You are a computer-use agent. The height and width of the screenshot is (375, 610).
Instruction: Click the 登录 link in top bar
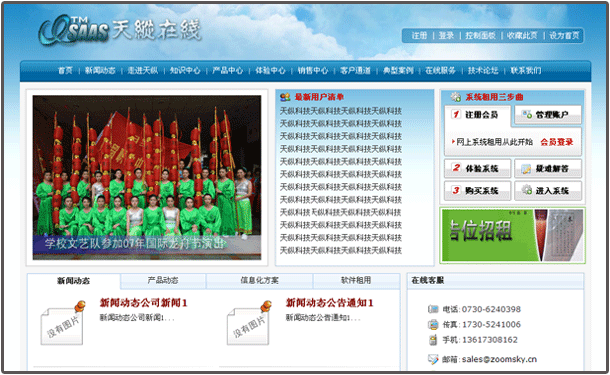coord(446,36)
